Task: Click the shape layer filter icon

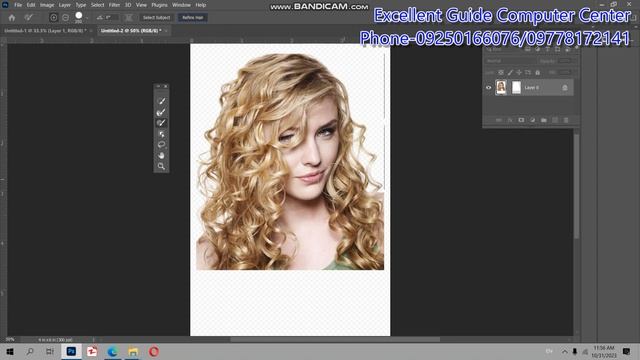Action: (x=557, y=49)
